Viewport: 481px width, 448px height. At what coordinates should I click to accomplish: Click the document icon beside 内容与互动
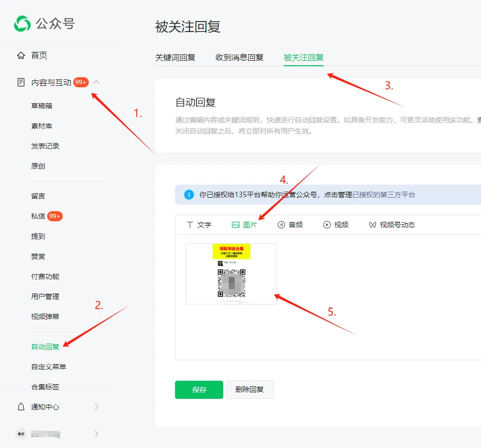21,82
